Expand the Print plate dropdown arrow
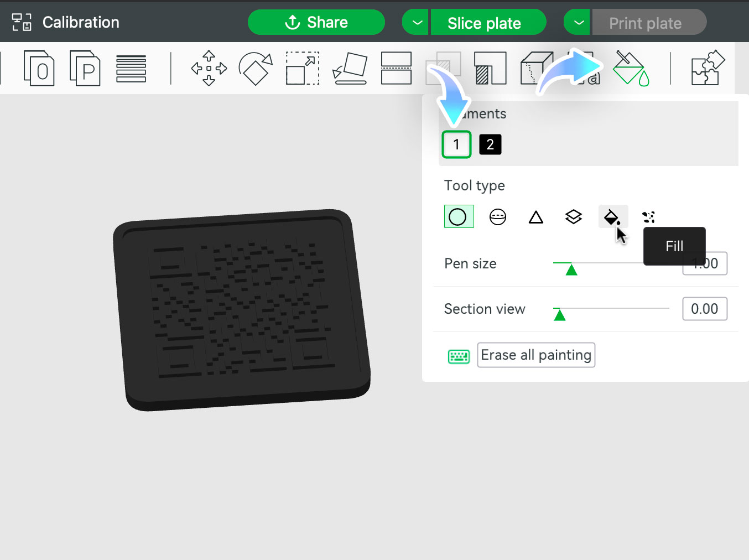The image size is (749, 560). coord(576,22)
